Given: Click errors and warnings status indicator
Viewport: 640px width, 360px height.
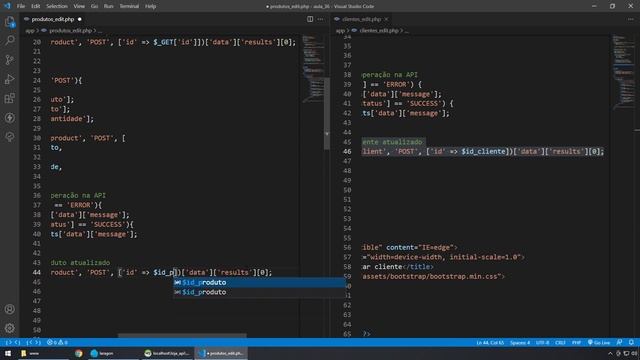Looking at the screenshot, I should click(x=58, y=342).
